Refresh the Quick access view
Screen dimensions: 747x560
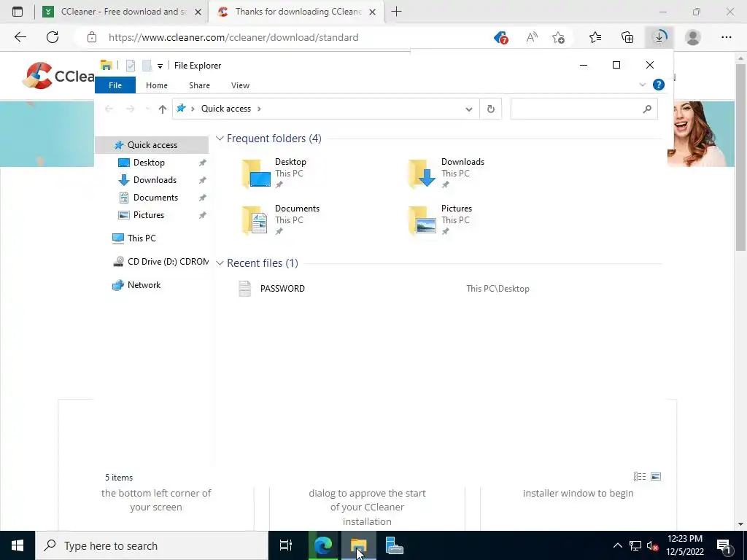click(x=491, y=109)
